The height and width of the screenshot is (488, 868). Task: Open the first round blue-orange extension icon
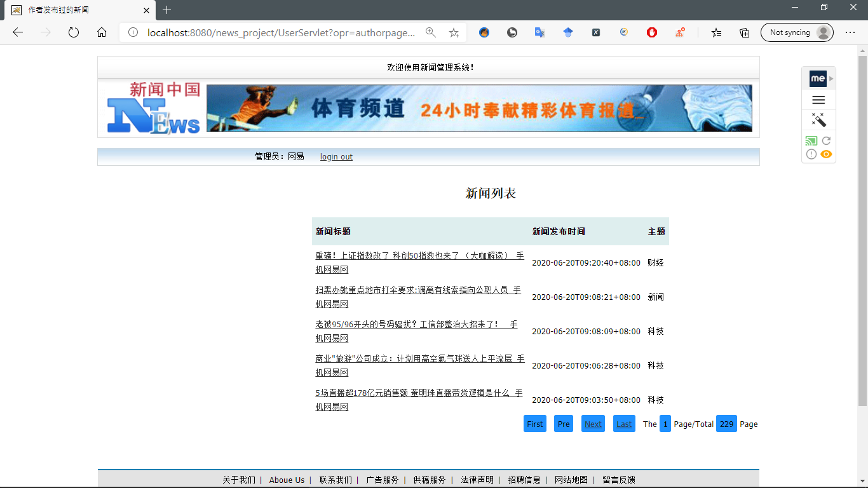point(484,32)
